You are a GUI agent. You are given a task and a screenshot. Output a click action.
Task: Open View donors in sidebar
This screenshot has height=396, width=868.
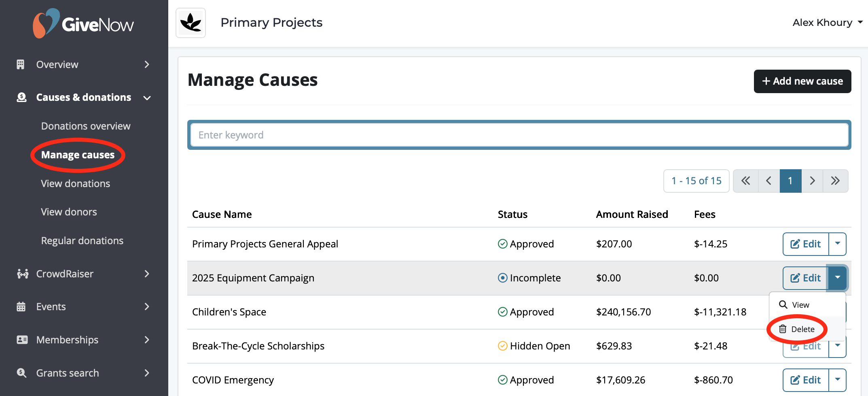pyautogui.click(x=69, y=212)
